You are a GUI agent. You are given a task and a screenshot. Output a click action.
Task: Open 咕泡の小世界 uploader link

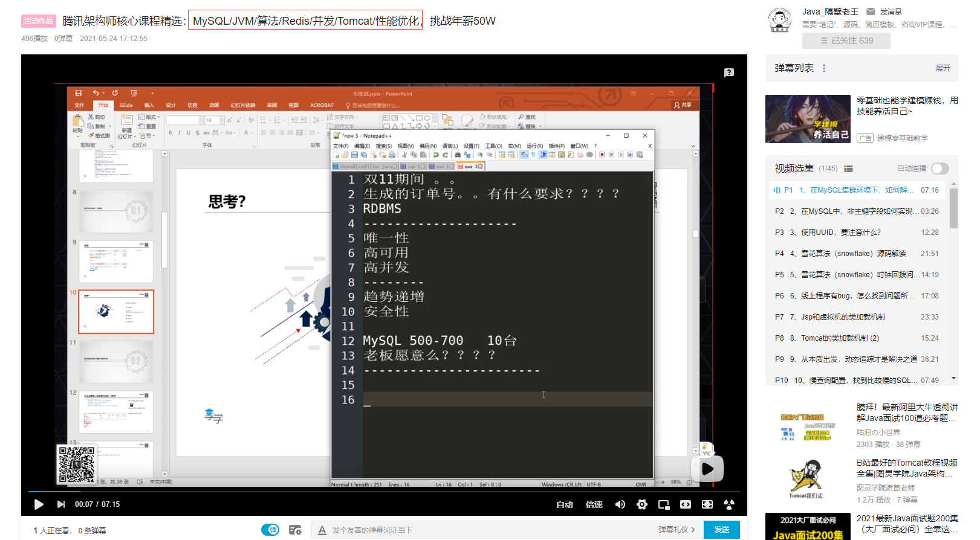tap(878, 432)
